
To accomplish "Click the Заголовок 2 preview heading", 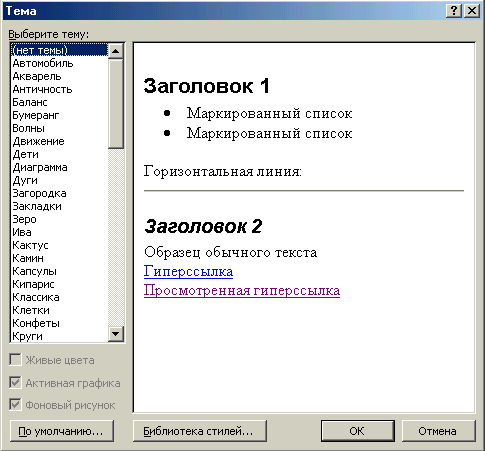I will (203, 226).
